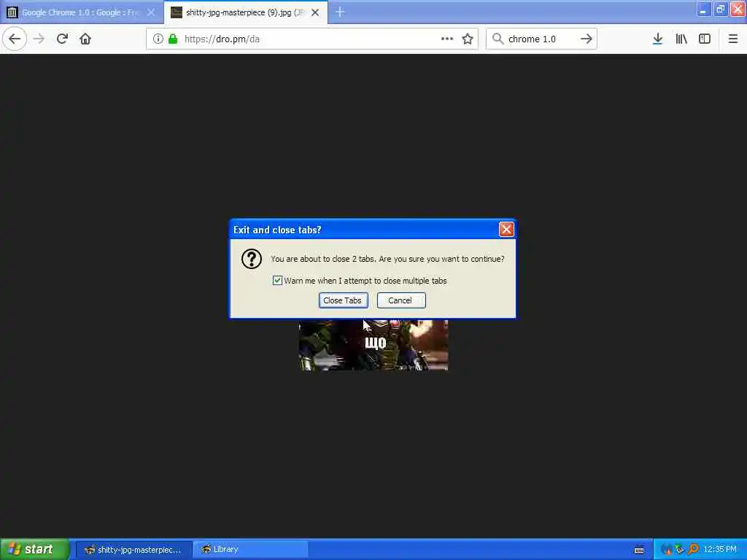Close the Exit and close tabs dialog

[506, 230]
